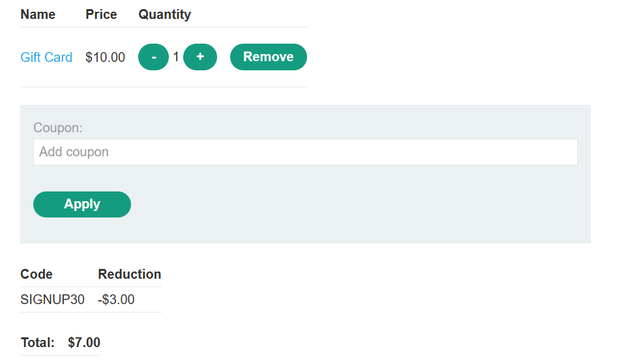Select the $10.00 price value
The height and width of the screenshot is (364, 635).
[105, 57]
